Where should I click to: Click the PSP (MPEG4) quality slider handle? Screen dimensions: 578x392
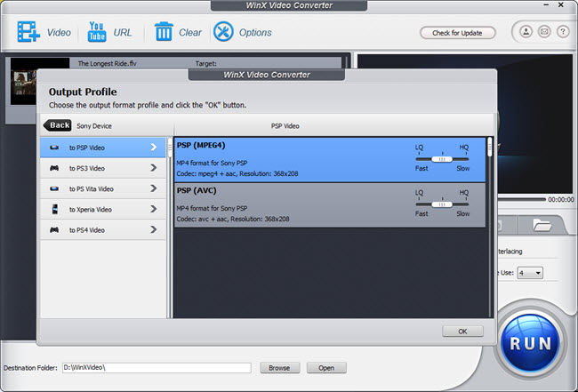tap(442, 159)
